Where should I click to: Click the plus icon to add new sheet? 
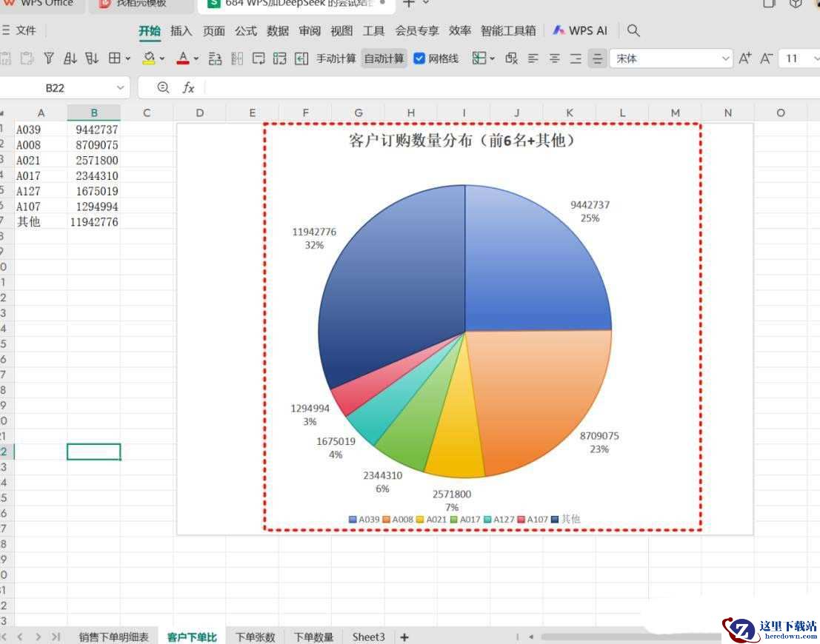(x=404, y=637)
